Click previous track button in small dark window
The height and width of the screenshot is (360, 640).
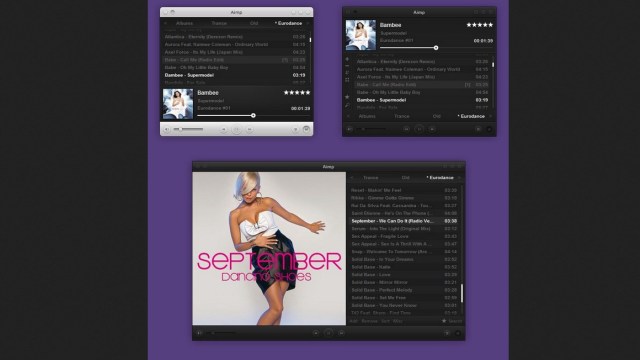coord(406,129)
